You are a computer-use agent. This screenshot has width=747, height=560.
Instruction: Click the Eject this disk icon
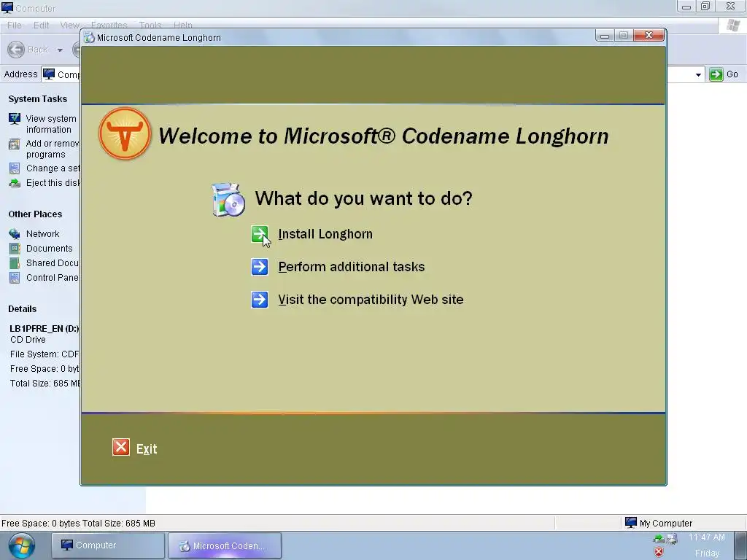coord(15,183)
